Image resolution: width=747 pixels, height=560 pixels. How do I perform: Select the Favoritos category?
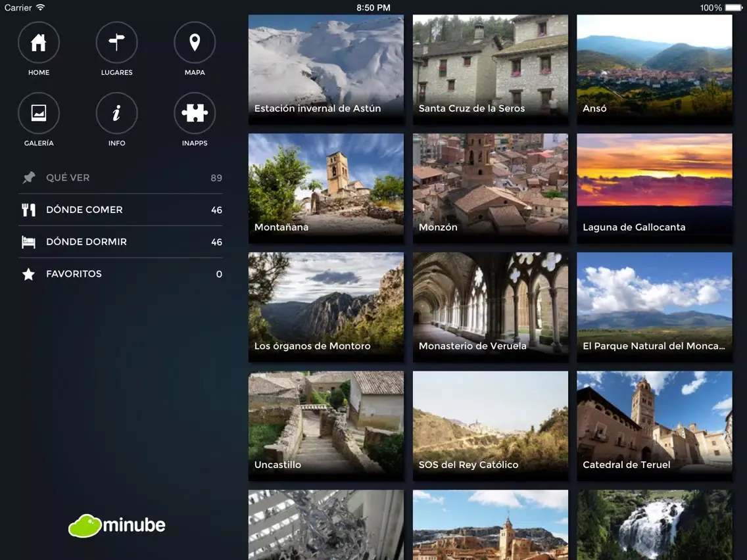[x=120, y=274]
